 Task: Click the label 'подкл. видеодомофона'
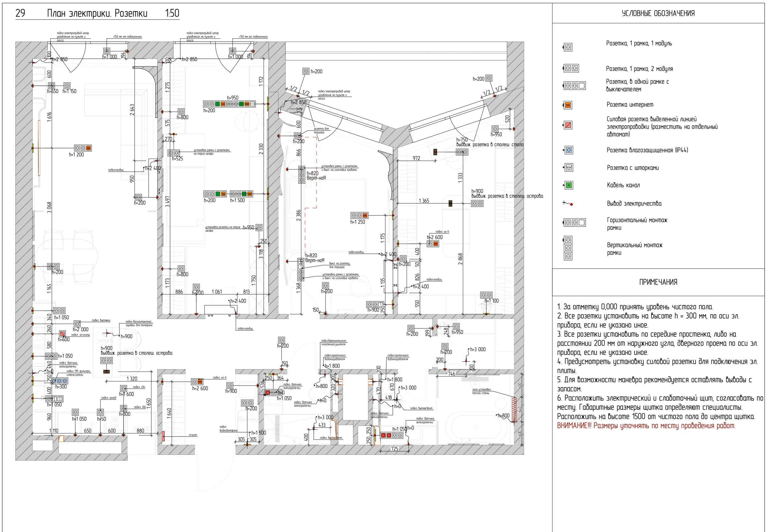[228, 429]
